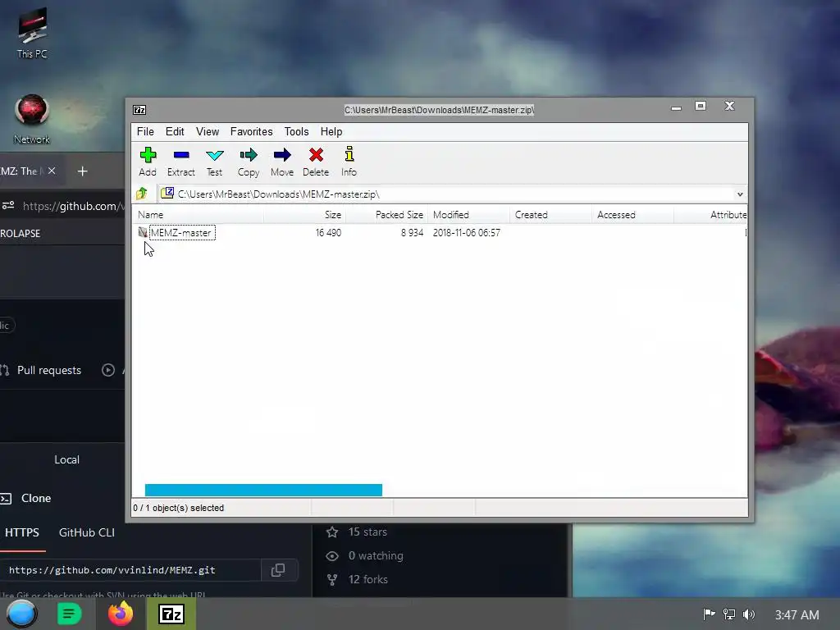Viewport: 840px width, 630px height.
Task: Click the 15 stars link
Action: point(357,532)
